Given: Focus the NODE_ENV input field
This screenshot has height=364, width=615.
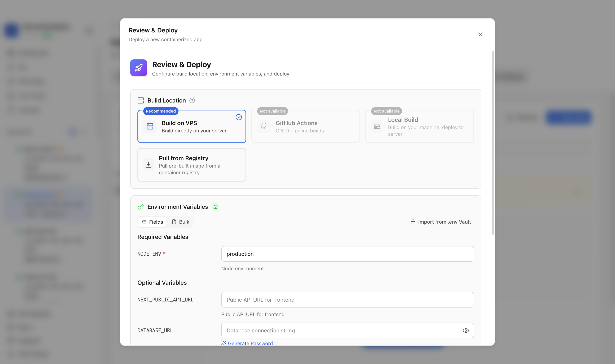Looking at the screenshot, I should pos(348,254).
